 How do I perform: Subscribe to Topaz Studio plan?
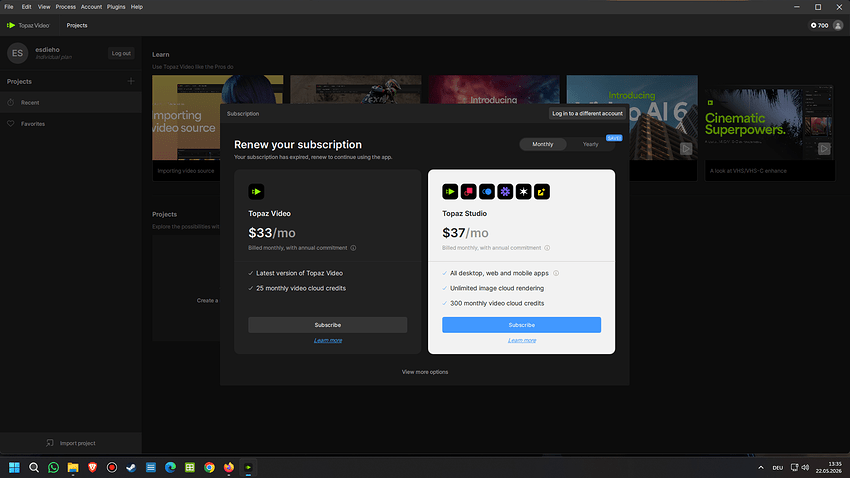pos(521,325)
